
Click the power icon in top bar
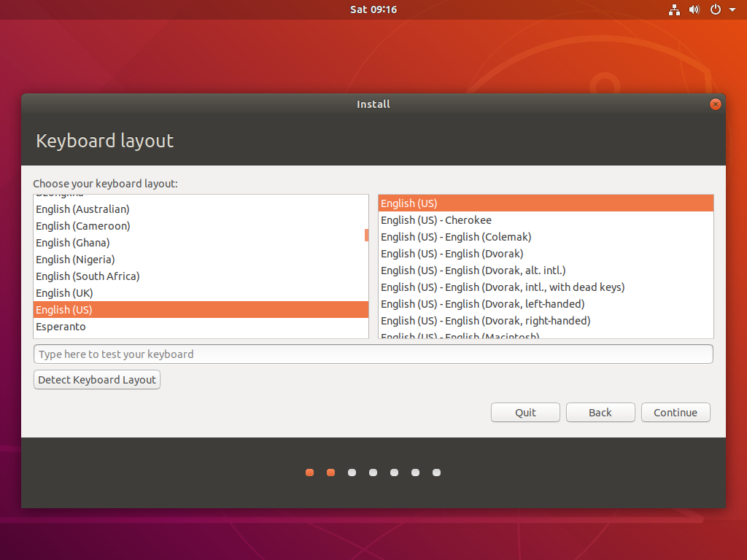tap(715, 9)
